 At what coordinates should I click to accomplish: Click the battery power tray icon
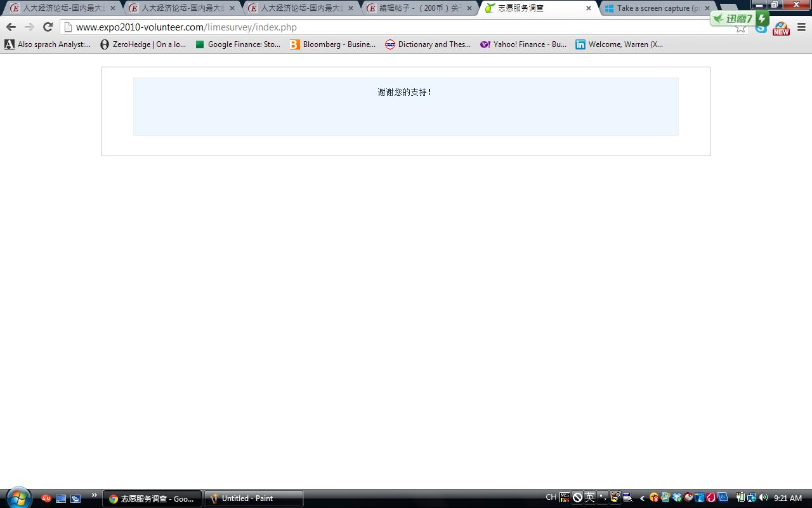click(x=740, y=497)
